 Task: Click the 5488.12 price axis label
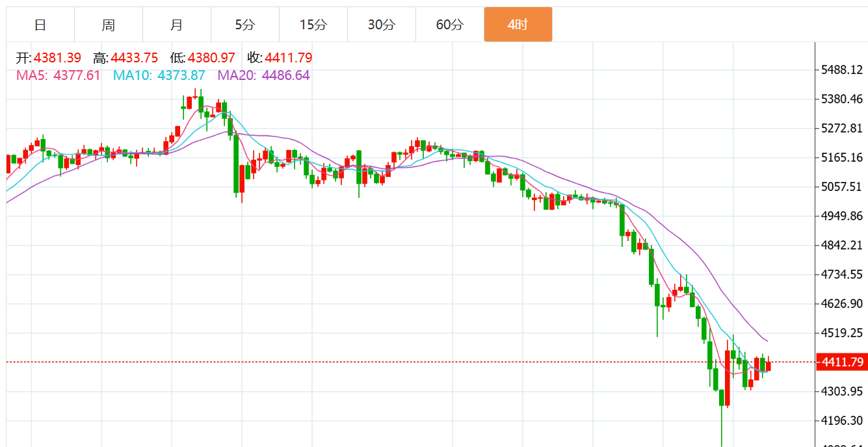pyautogui.click(x=842, y=70)
